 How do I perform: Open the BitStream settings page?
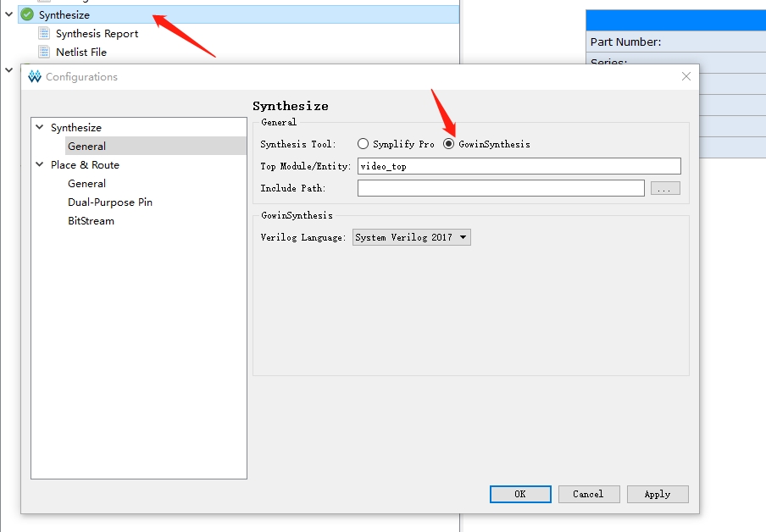91,221
